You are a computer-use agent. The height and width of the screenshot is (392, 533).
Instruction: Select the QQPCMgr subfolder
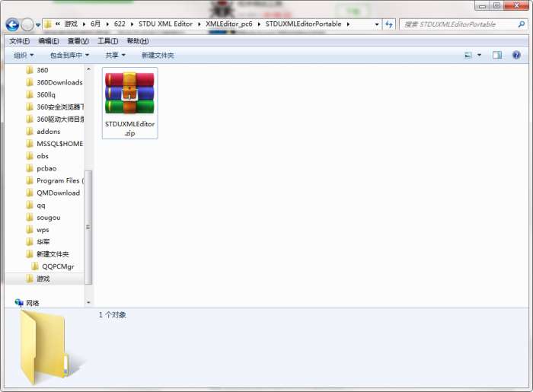coord(53,266)
